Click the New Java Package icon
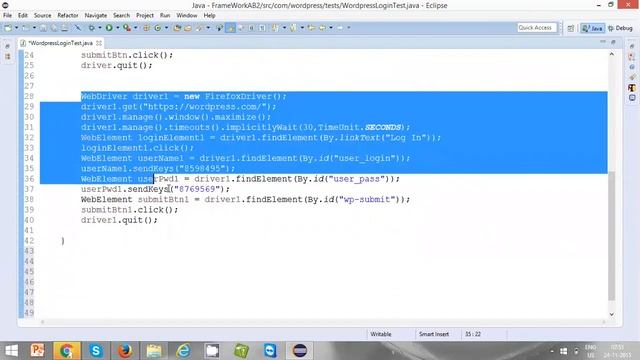This screenshot has width=640, height=360. tap(146, 28)
